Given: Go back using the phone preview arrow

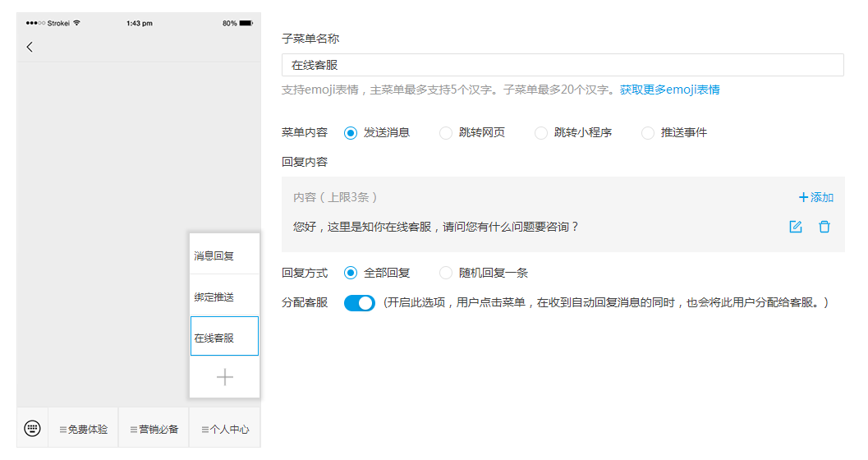Looking at the screenshot, I should [30, 47].
